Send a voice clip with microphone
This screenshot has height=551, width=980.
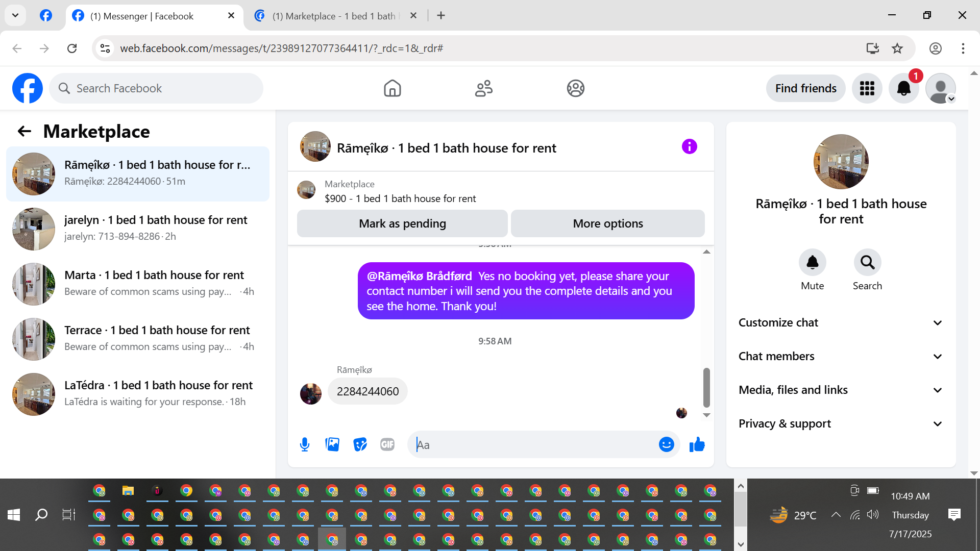(x=305, y=445)
